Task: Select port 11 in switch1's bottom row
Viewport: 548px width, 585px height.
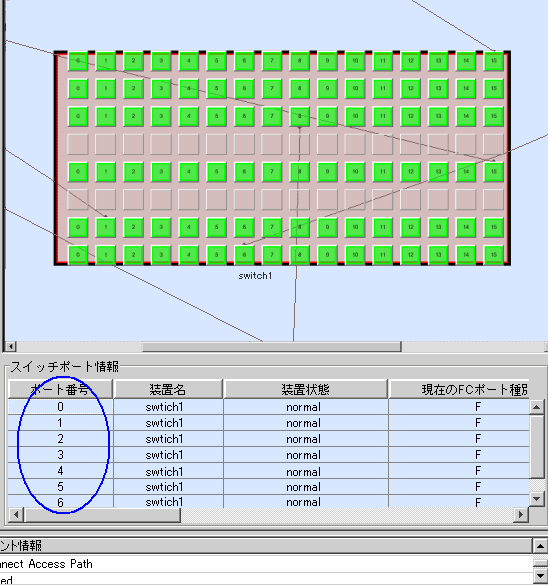Action: coord(383,254)
